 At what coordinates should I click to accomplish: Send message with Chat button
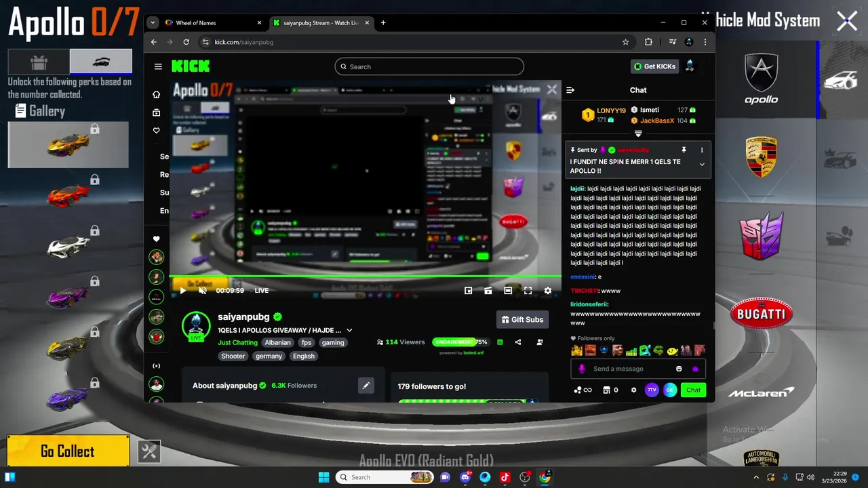click(693, 390)
